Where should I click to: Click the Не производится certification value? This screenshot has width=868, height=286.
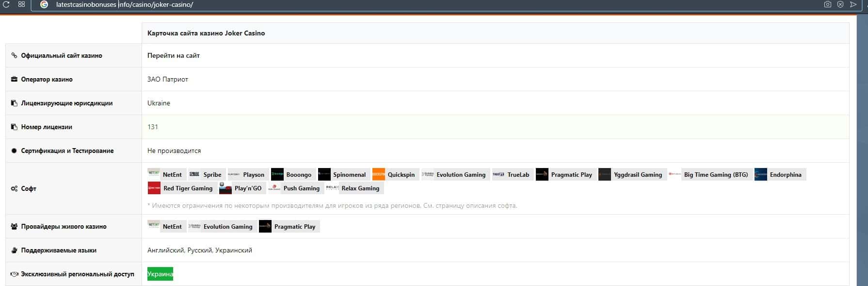[174, 151]
